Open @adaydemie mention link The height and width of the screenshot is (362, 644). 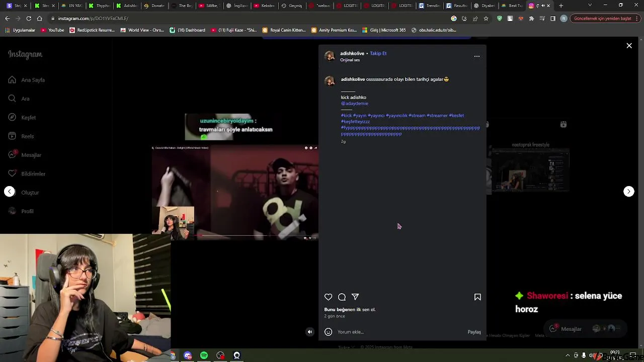pyautogui.click(x=355, y=104)
